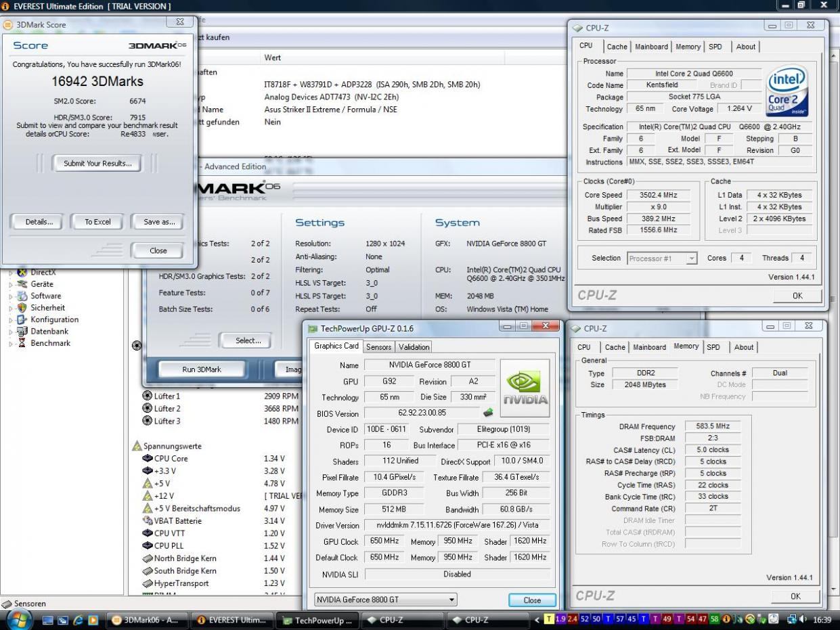
Task: Click the icon beside North Bridge Kern
Action: [148, 558]
